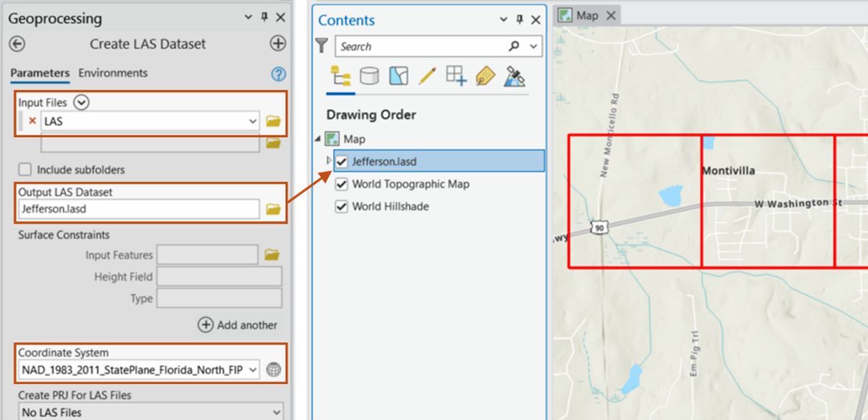This screenshot has height=420, width=868.
Task: Open the LAS input files dropdown
Action: tap(251, 121)
